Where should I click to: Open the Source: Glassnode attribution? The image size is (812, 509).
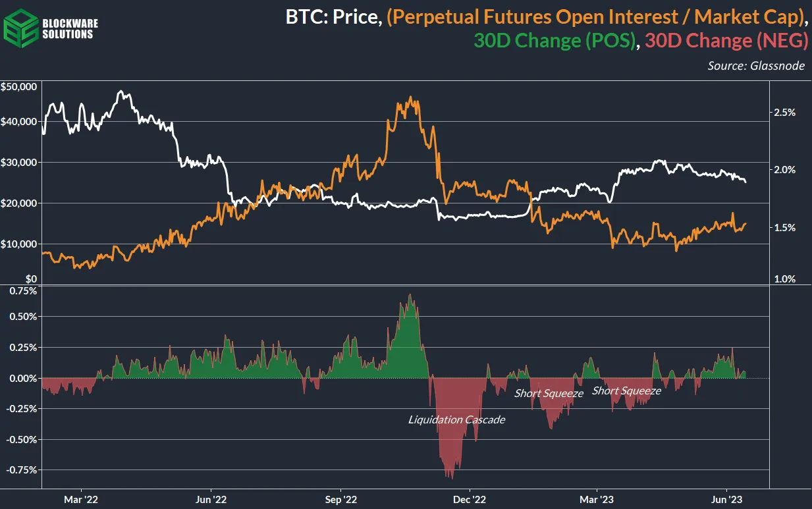(x=755, y=66)
